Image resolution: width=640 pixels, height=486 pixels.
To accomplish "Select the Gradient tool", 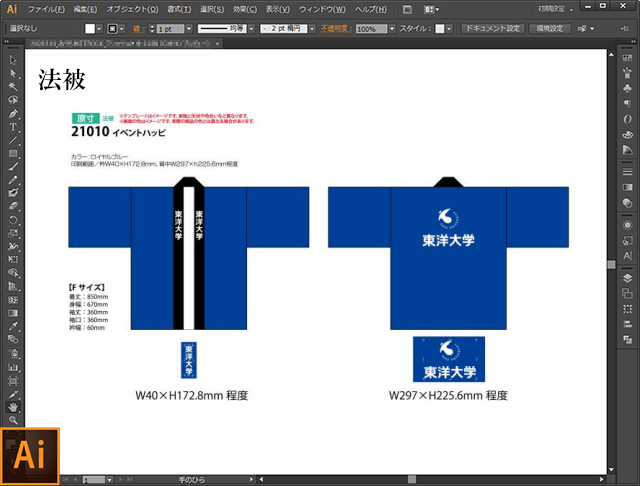I will pyautogui.click(x=13, y=313).
